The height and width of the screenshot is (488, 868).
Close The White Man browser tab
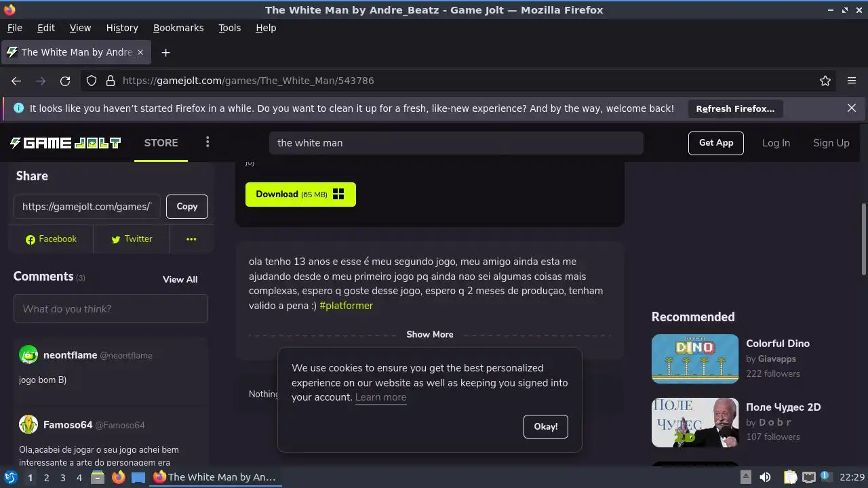click(140, 52)
